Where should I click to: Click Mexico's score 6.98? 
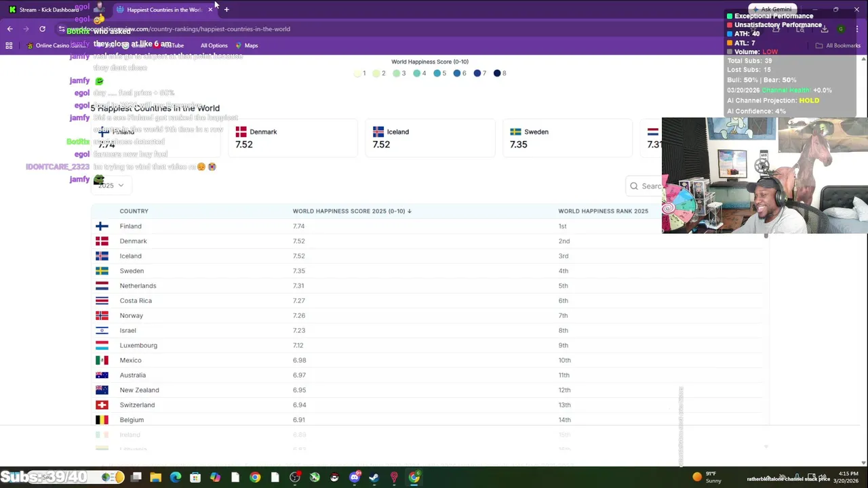coord(299,361)
